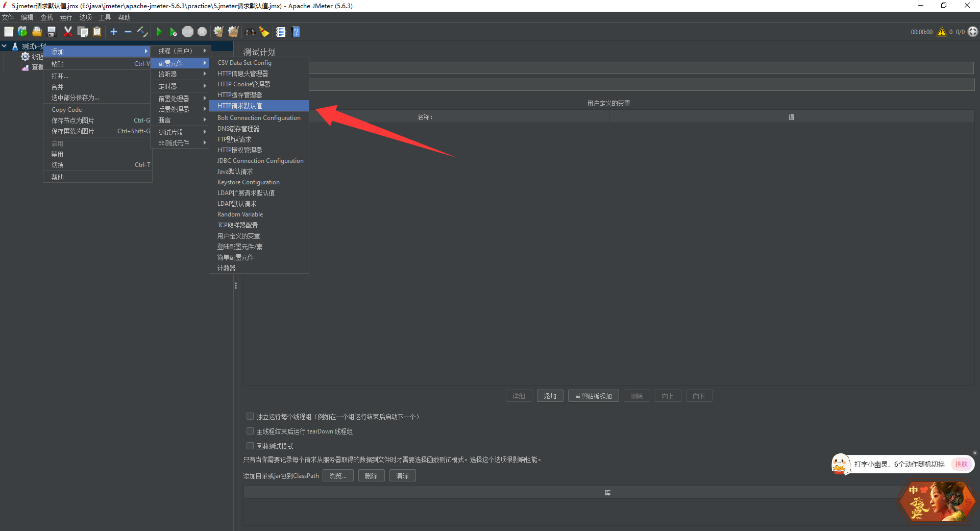The width and height of the screenshot is (980, 531).
Task: Click the 清除 button for ClassPath
Action: tap(402, 476)
